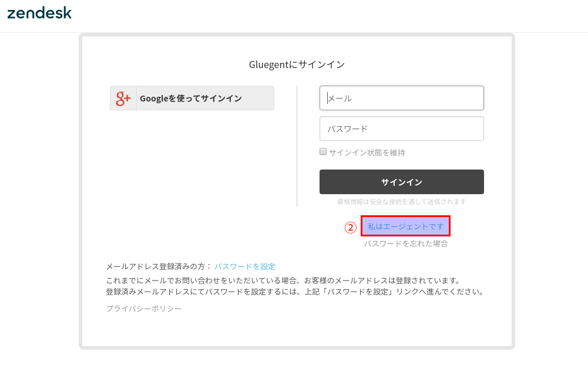Image resolution: width=588 pixels, height=369 pixels.
Task: Click the Gluegentにサインイン heading
Action: point(297,65)
